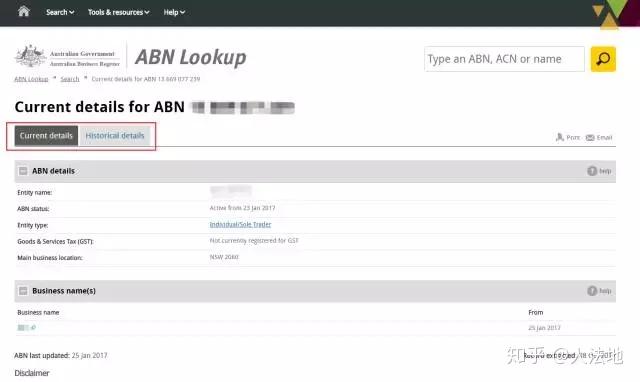Click the Print icon
Screen dimensions: 640x382
(x=560, y=137)
